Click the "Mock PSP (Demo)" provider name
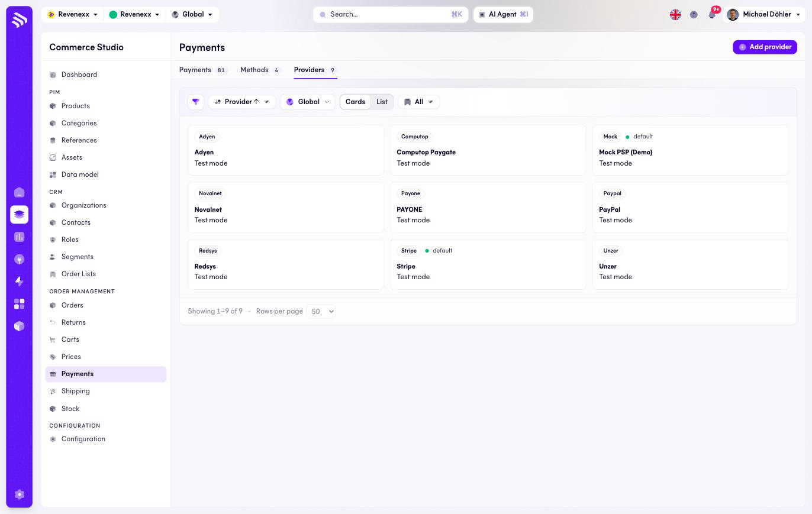 (x=626, y=152)
